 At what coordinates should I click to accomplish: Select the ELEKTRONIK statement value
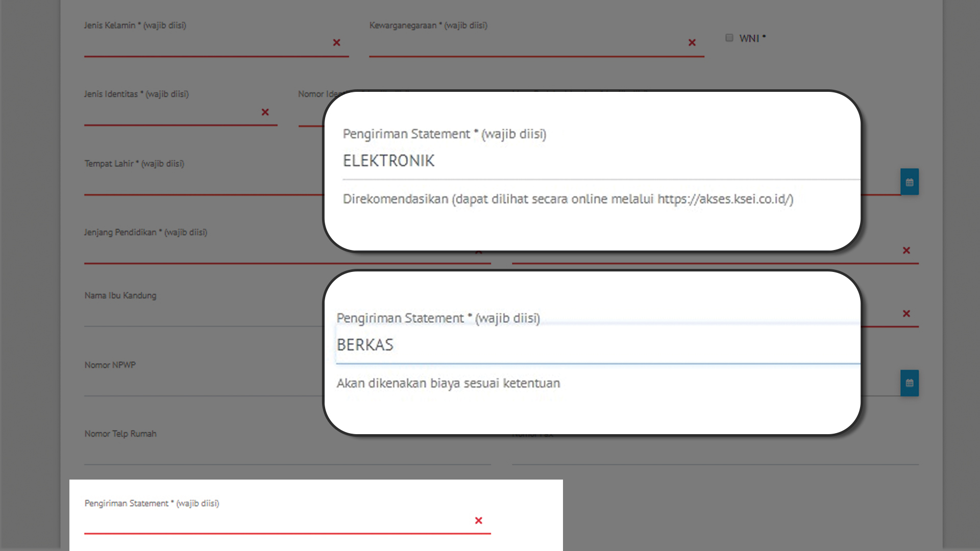(388, 161)
